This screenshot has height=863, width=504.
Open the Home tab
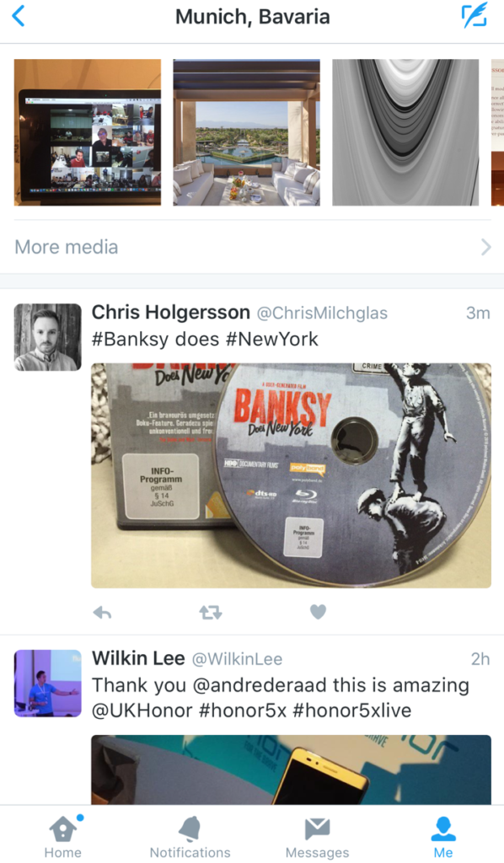point(63,836)
